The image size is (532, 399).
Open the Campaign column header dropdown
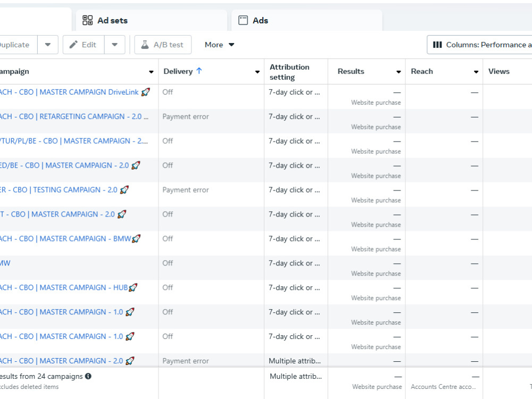[151, 72]
